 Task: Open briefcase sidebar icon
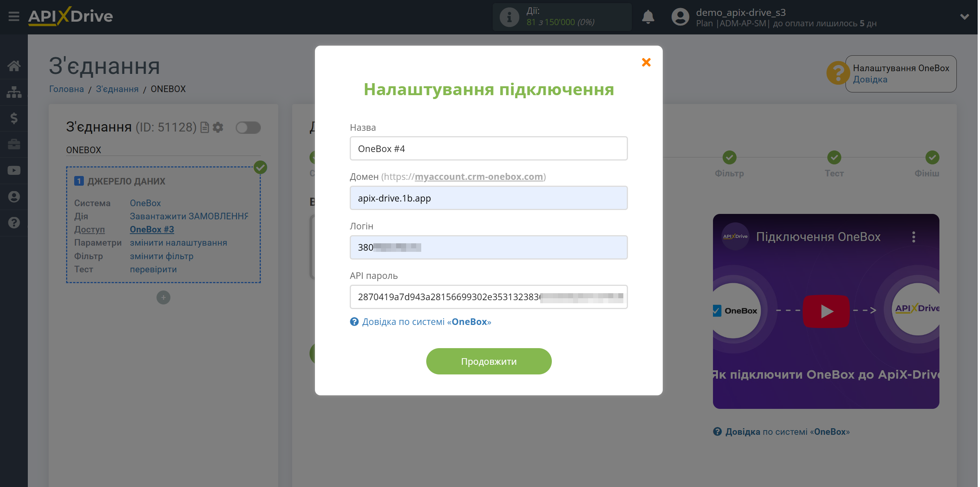pyautogui.click(x=14, y=144)
